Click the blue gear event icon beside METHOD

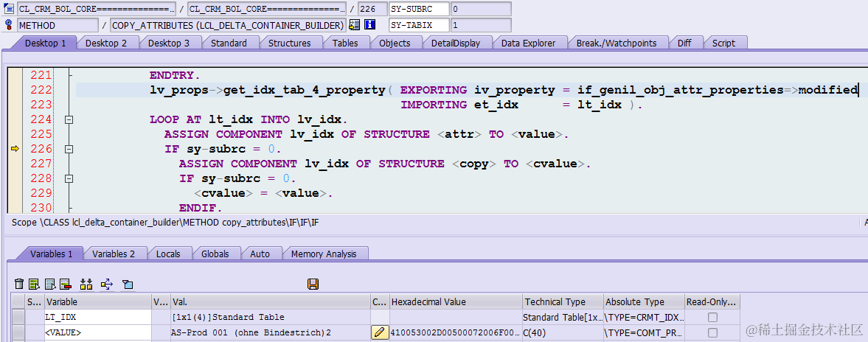tap(9, 25)
